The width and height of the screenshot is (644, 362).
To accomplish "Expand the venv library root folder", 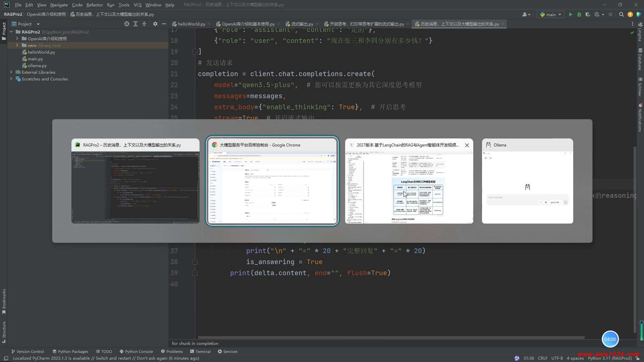I will [x=17, y=45].
